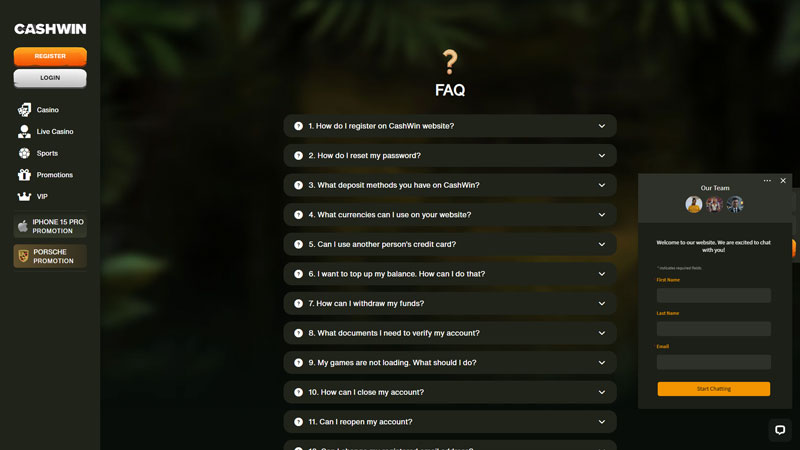Click the Email input field in chat
Screen dimensions: 800x450
coord(713,362)
